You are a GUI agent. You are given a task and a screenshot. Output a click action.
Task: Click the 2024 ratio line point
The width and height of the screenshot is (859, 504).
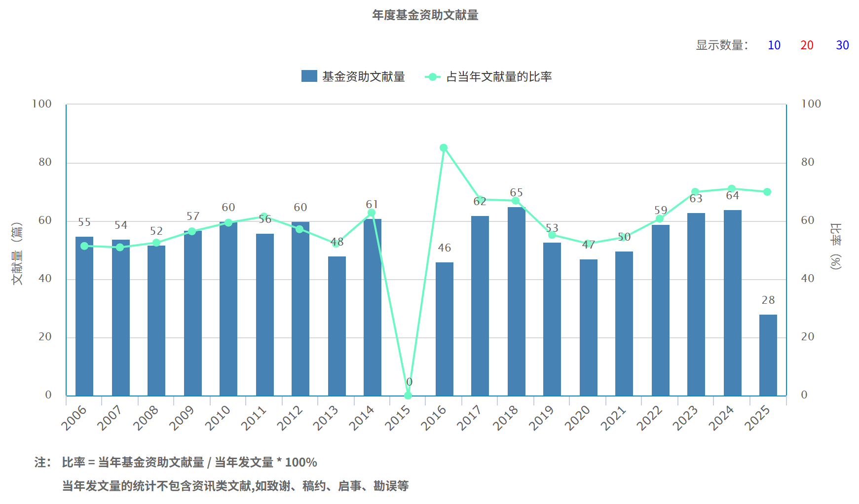coord(732,189)
